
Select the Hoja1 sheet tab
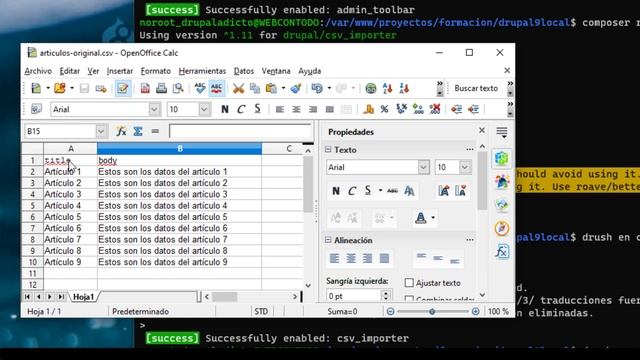click(x=84, y=297)
